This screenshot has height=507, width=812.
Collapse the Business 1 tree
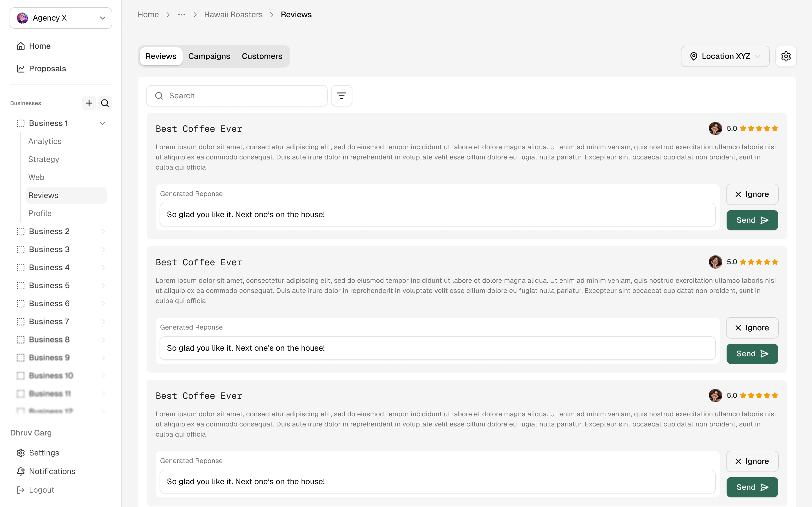(x=102, y=123)
